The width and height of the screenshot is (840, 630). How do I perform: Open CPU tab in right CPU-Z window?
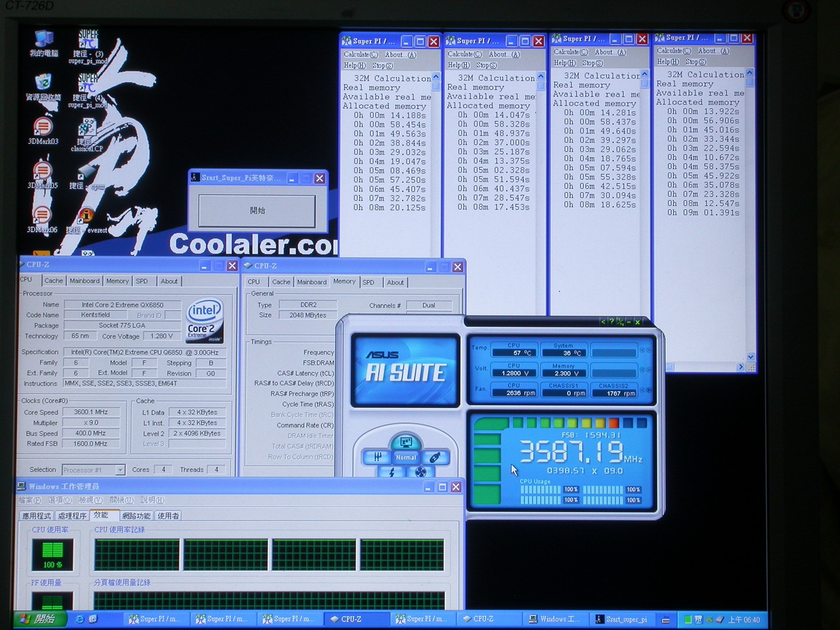[x=254, y=282]
